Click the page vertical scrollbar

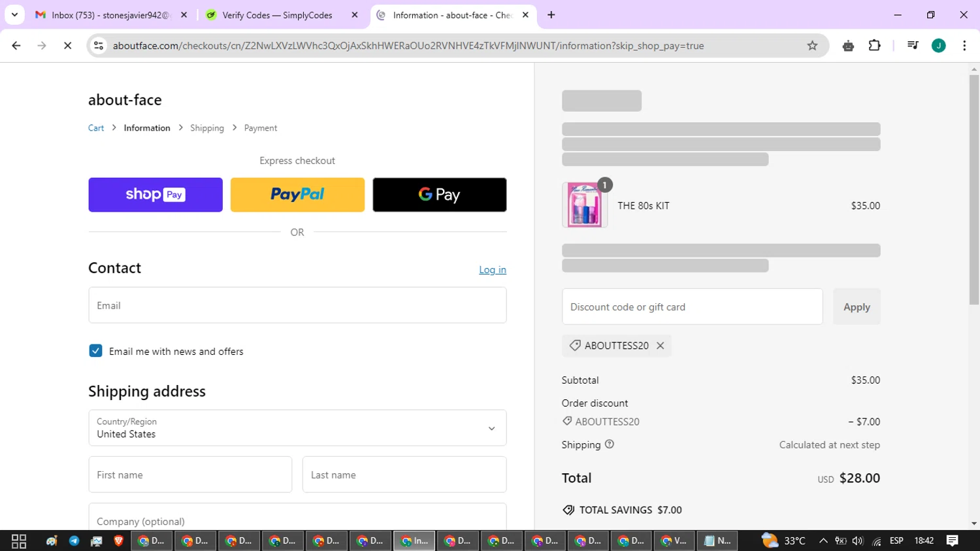point(974,190)
